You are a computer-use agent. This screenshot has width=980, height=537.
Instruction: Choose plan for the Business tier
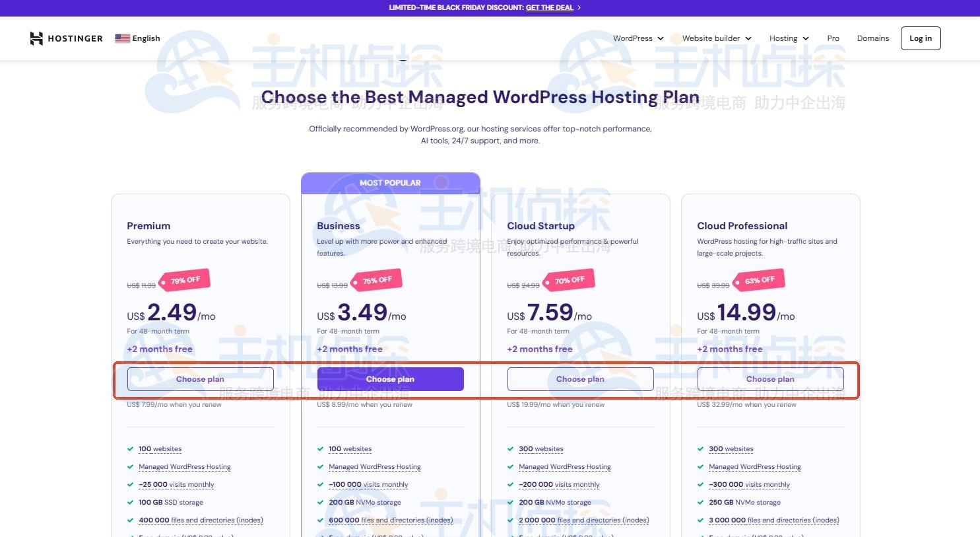[390, 378]
